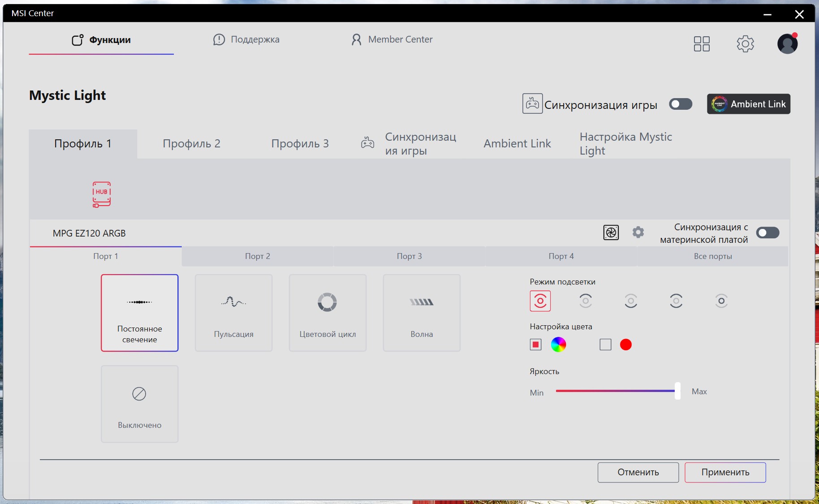Choose the Выключено lighting effect
Screen dimensions: 819x504
click(139, 404)
